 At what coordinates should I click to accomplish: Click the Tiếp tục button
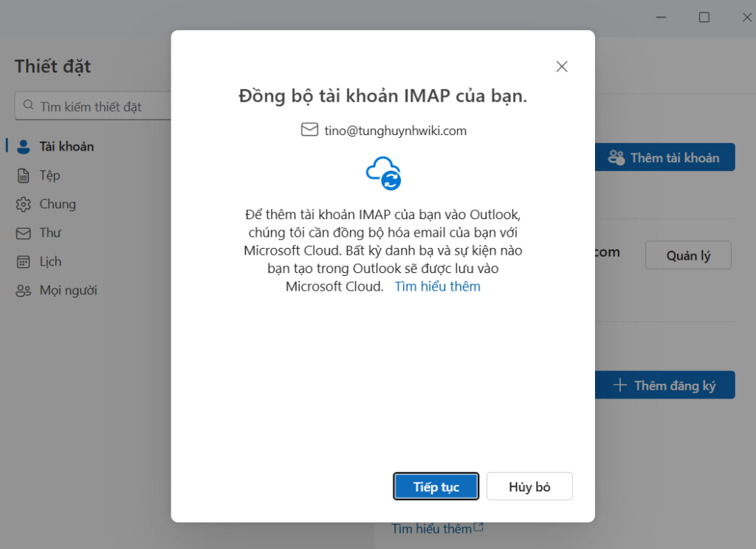coord(436,486)
